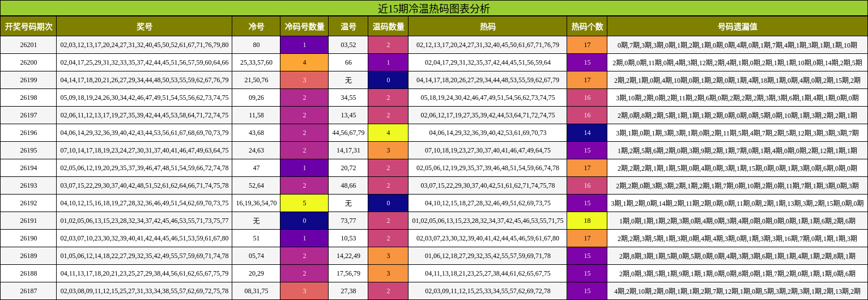Select period number 26187
The image size is (868, 300).
[x=28, y=291]
